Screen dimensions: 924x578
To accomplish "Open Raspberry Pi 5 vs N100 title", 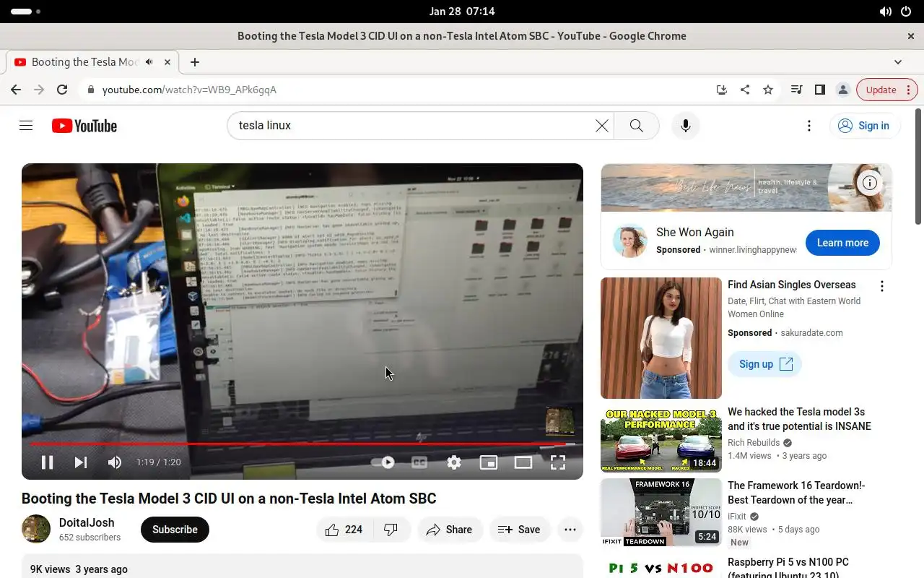I will pos(788,568).
